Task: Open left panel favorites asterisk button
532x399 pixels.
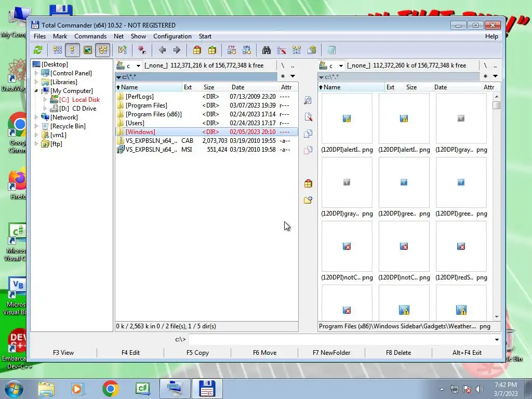Action: tap(283, 76)
